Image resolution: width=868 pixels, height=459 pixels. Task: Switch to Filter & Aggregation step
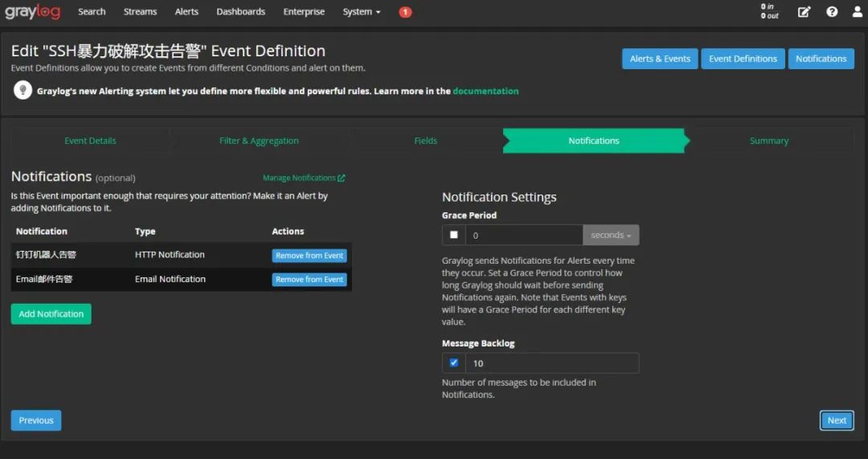[259, 141]
